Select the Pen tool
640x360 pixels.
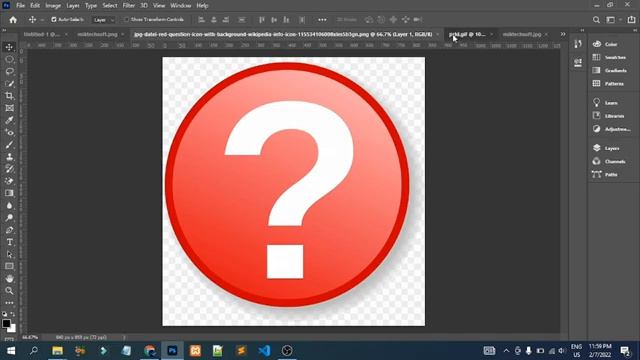9,230
